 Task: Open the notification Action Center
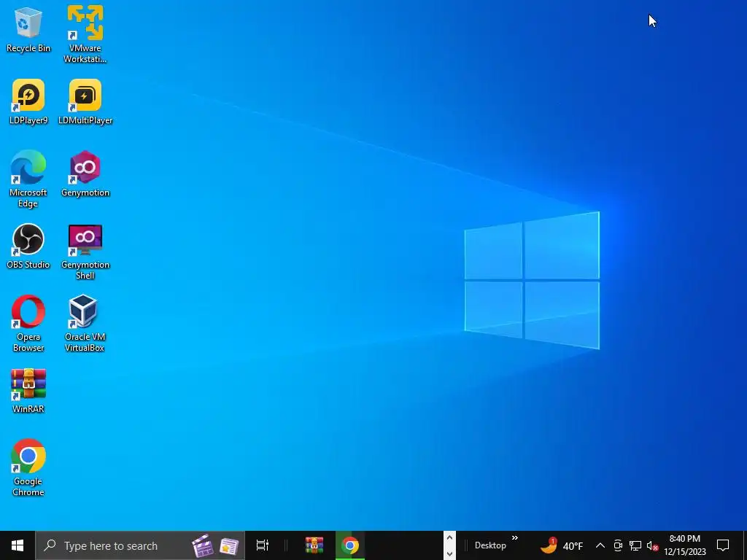click(x=723, y=545)
